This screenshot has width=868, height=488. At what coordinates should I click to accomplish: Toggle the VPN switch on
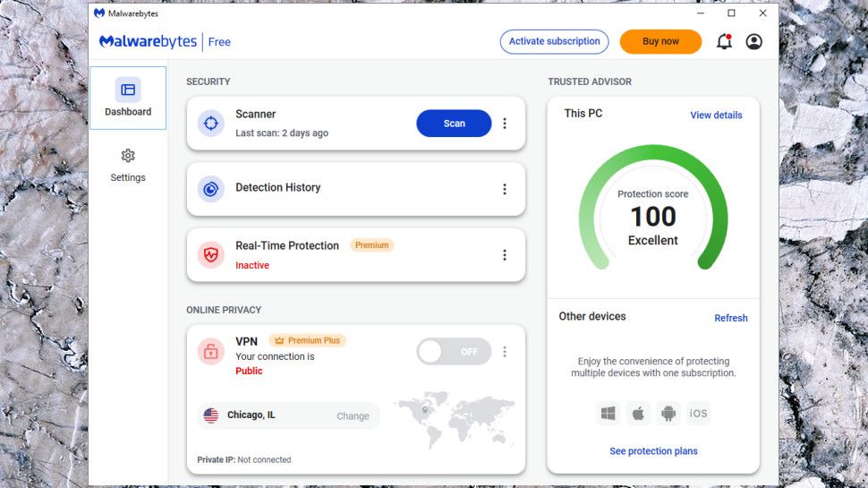click(x=454, y=352)
